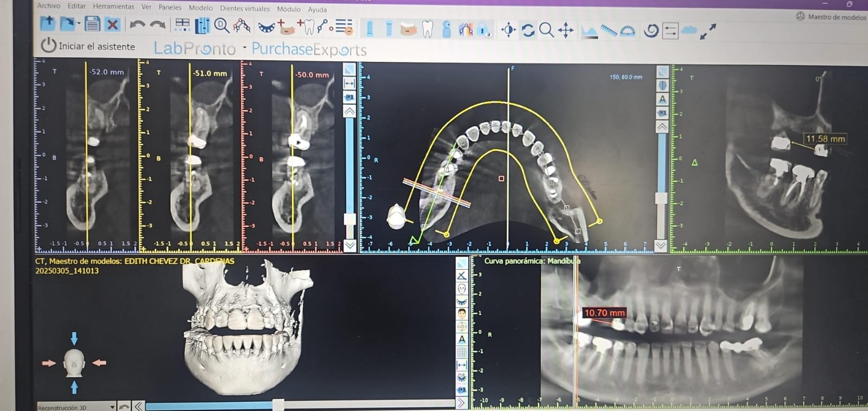Select the pan move tool
The width and height of the screenshot is (868, 411).
566,30
